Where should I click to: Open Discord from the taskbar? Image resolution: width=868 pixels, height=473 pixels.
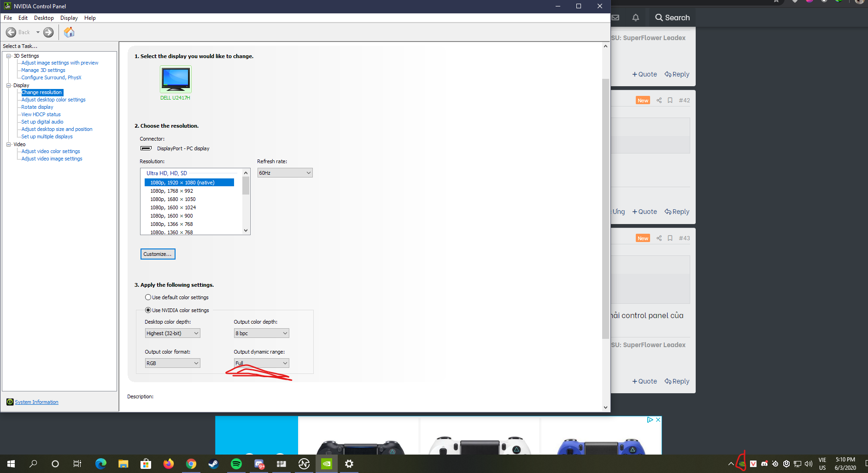[258, 464]
